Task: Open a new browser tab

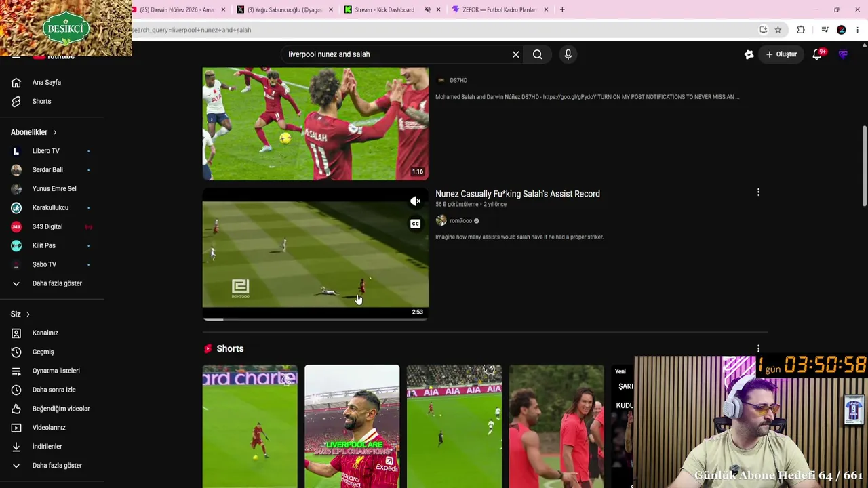Action: point(562,9)
